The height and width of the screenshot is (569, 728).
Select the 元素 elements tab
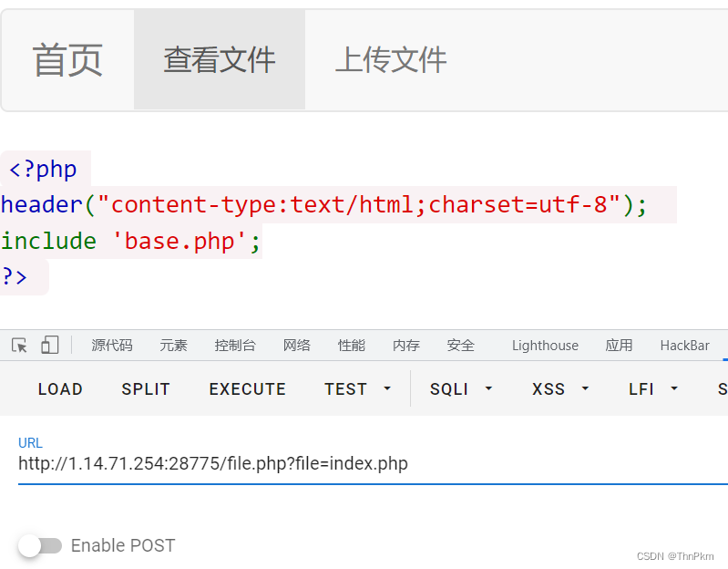coord(173,346)
